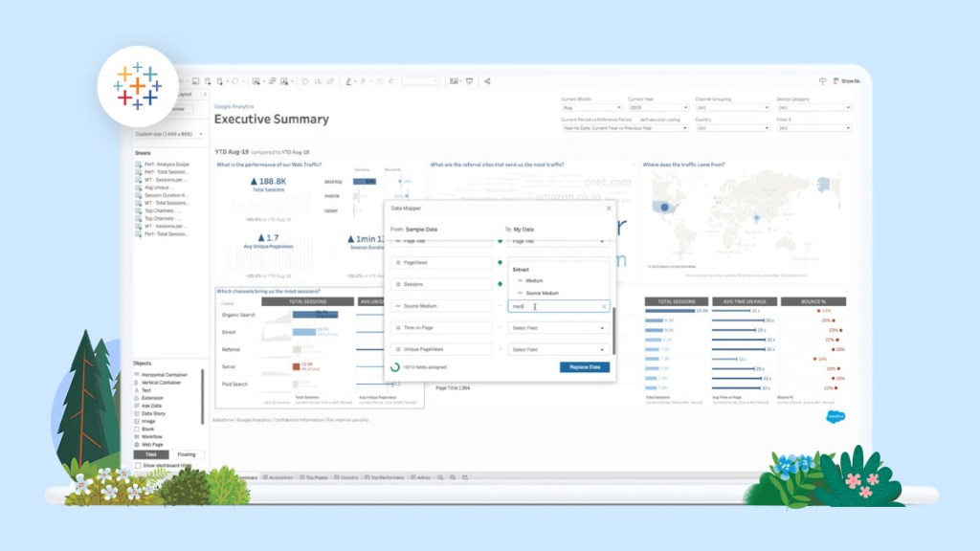Switch to the Top Pages tab
This screenshot has height=551, width=980.
coord(313,476)
